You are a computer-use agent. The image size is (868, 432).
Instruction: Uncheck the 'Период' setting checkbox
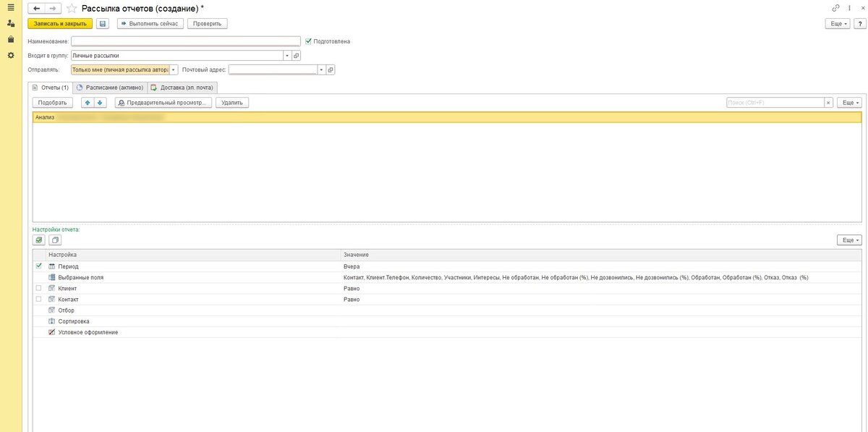coord(39,266)
